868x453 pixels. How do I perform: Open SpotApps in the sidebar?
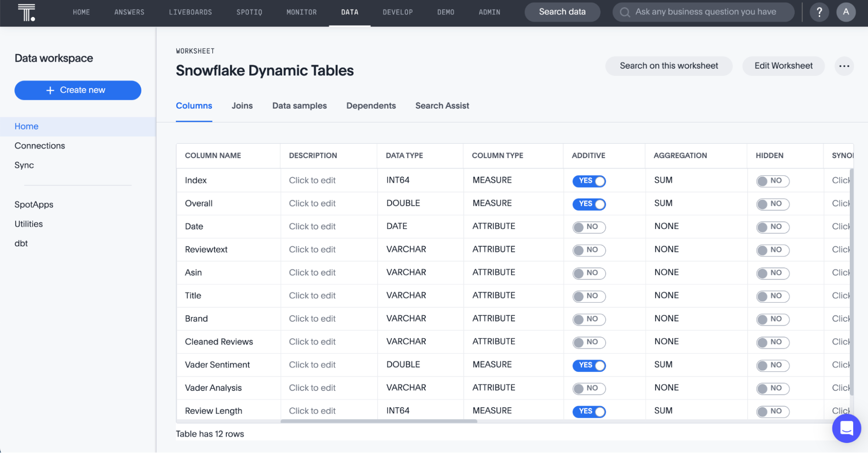click(33, 205)
